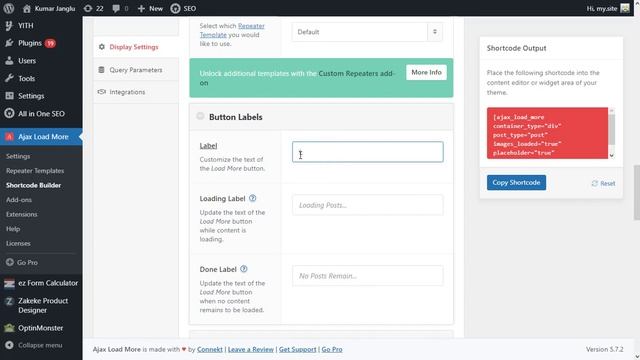Select the red shortcode output box
This screenshot has height=360, width=640.
547,133
